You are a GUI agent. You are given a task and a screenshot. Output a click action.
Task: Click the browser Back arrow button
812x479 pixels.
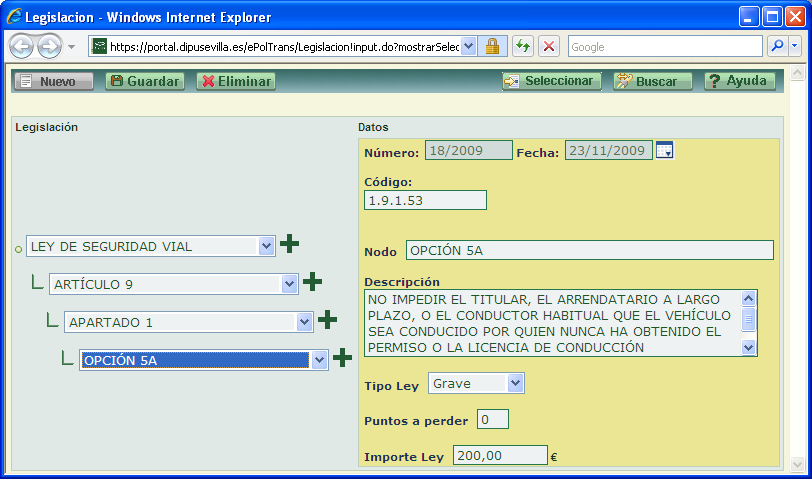[21, 47]
